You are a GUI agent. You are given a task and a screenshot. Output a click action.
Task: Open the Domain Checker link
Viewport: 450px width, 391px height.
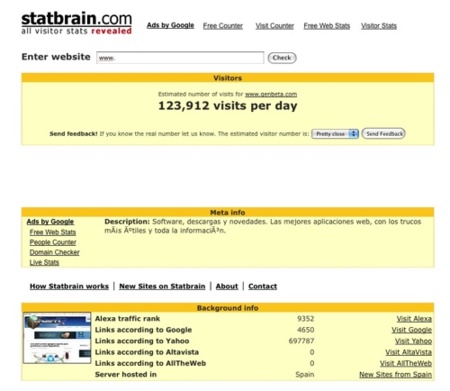tap(54, 252)
